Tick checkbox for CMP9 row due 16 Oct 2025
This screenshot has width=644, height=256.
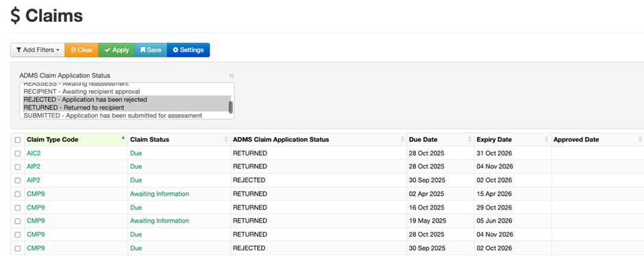(18, 207)
